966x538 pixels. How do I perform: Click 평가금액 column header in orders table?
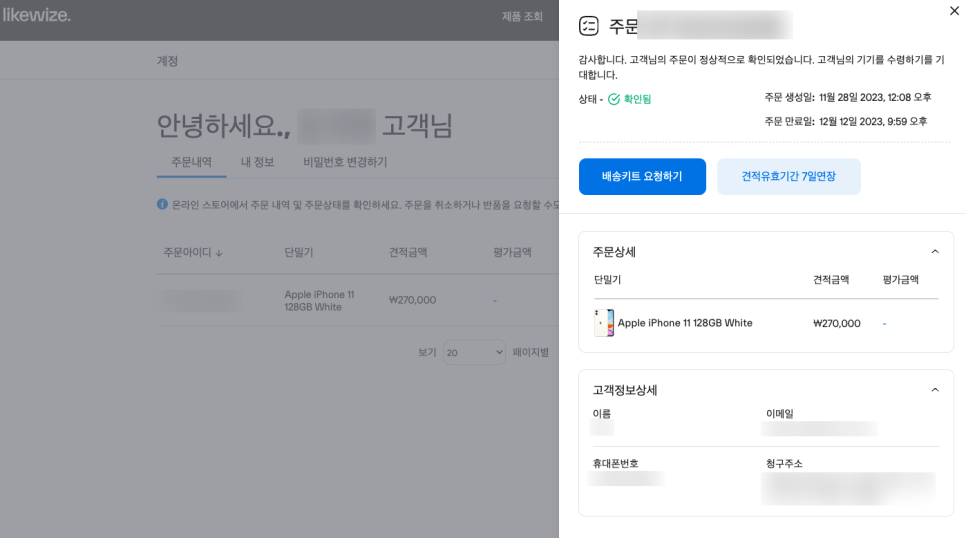tap(512, 253)
